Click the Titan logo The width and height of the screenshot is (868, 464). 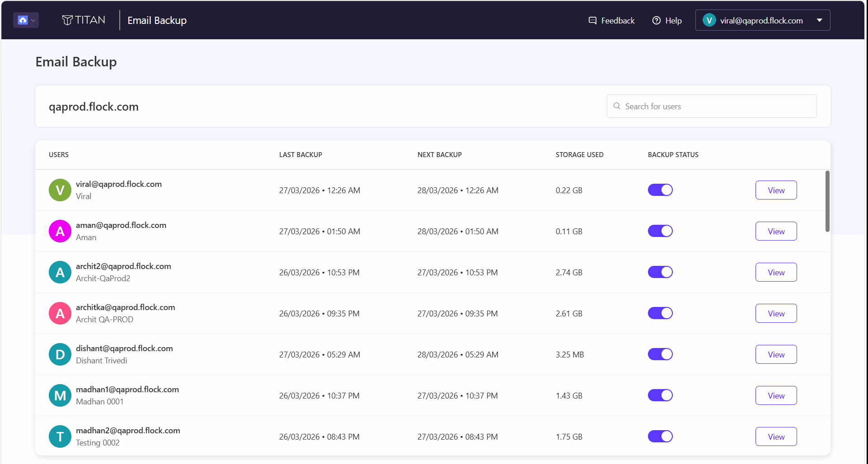84,20
